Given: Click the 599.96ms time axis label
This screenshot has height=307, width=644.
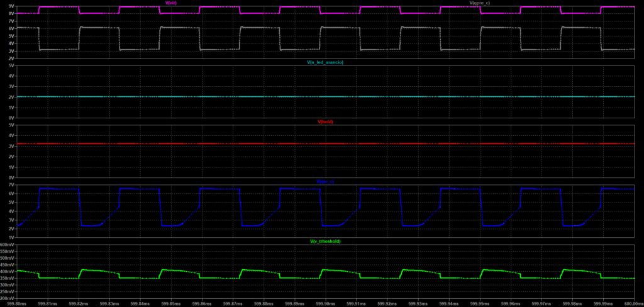Looking at the screenshot, I should click(x=510, y=303).
